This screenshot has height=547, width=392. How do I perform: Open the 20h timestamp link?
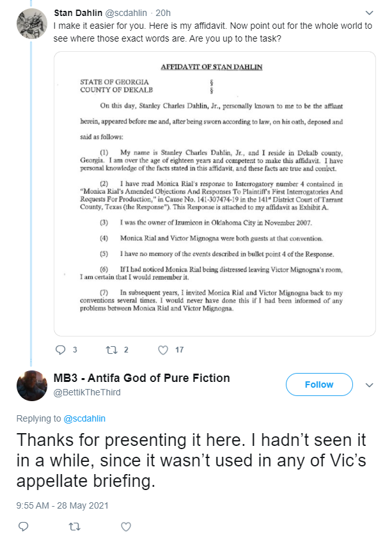coord(163,13)
